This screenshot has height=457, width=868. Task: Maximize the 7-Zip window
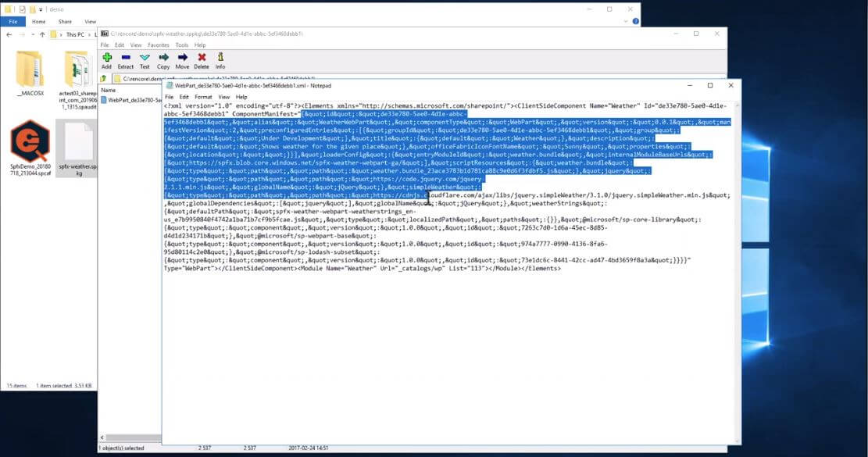(696, 34)
